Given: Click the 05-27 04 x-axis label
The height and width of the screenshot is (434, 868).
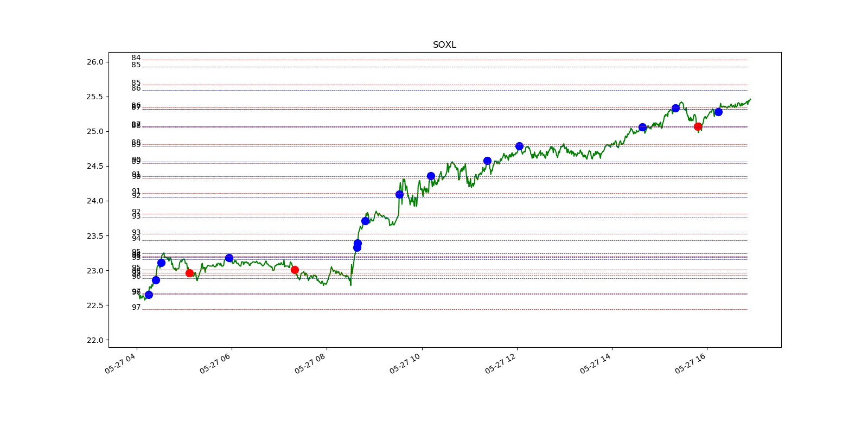Looking at the screenshot, I should click(x=120, y=363).
